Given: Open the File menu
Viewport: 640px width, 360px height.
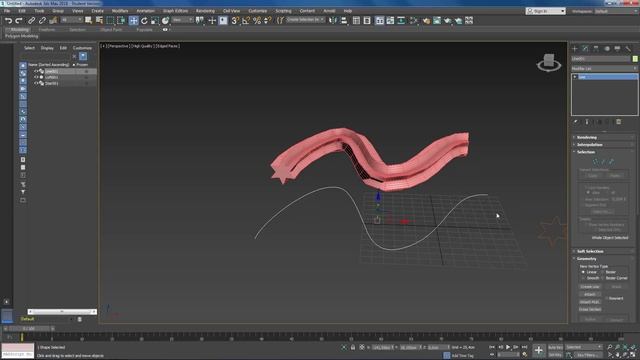Looking at the screenshot, I should tap(7, 11).
